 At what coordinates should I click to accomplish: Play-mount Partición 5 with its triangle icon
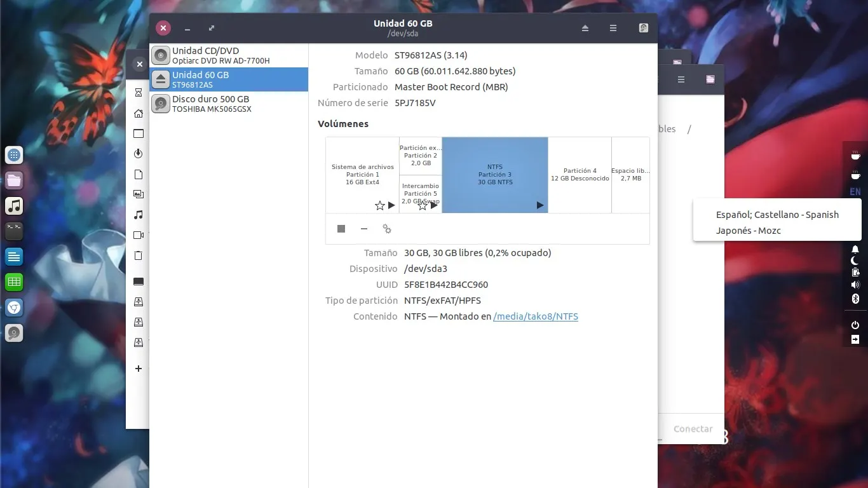click(434, 205)
